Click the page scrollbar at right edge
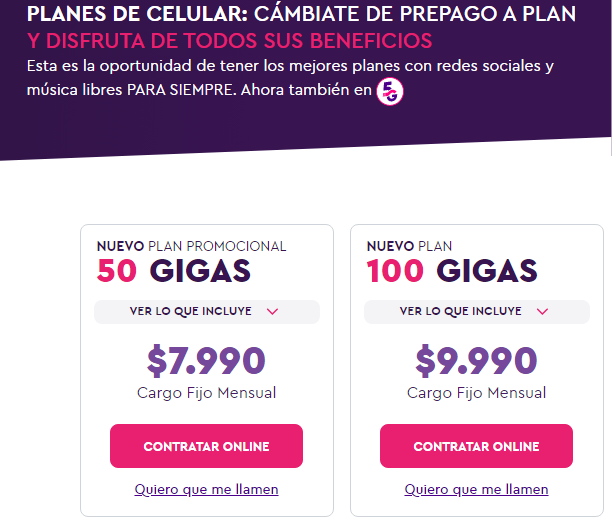The image size is (612, 522). click(x=610, y=78)
